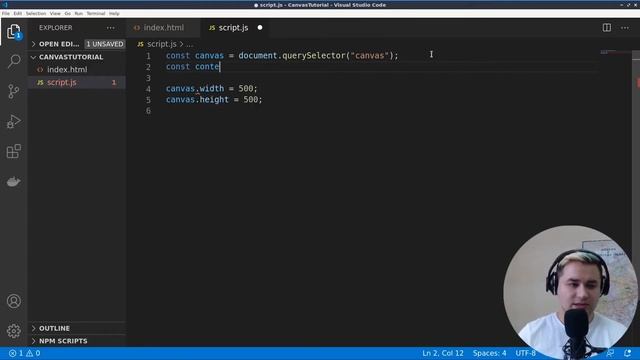Open the Manage gear icon

tap(13, 331)
